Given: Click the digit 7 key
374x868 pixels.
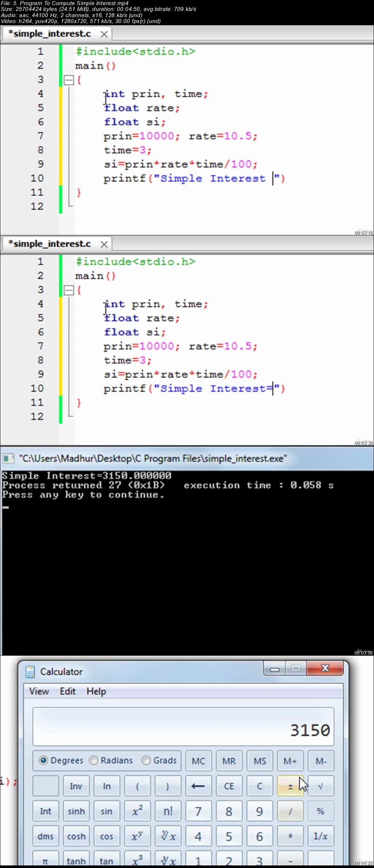Looking at the screenshot, I should point(198,811).
